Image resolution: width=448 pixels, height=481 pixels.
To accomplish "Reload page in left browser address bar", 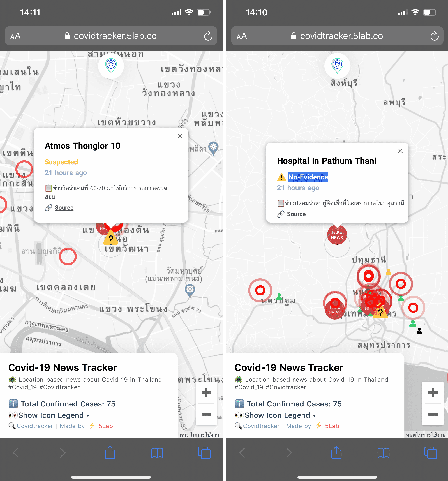I will click(208, 36).
